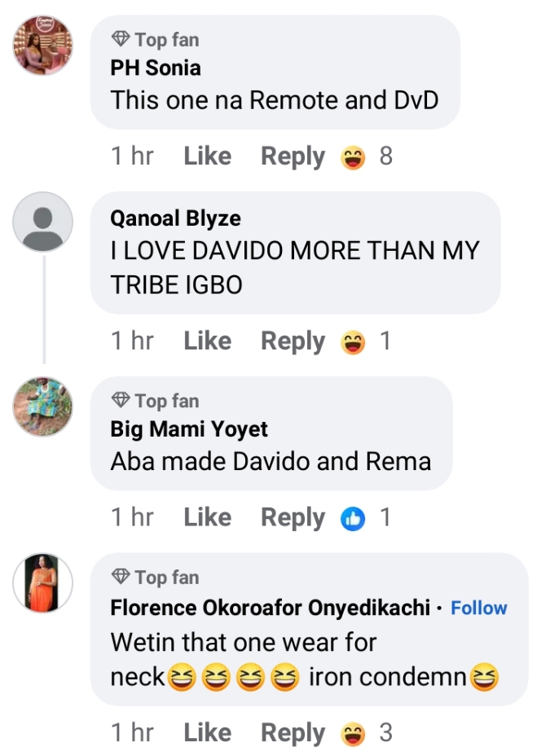Click the laughing reaction emoji on Qanoal Blyze's comment
The width and height of the screenshot is (550, 756).
(353, 342)
